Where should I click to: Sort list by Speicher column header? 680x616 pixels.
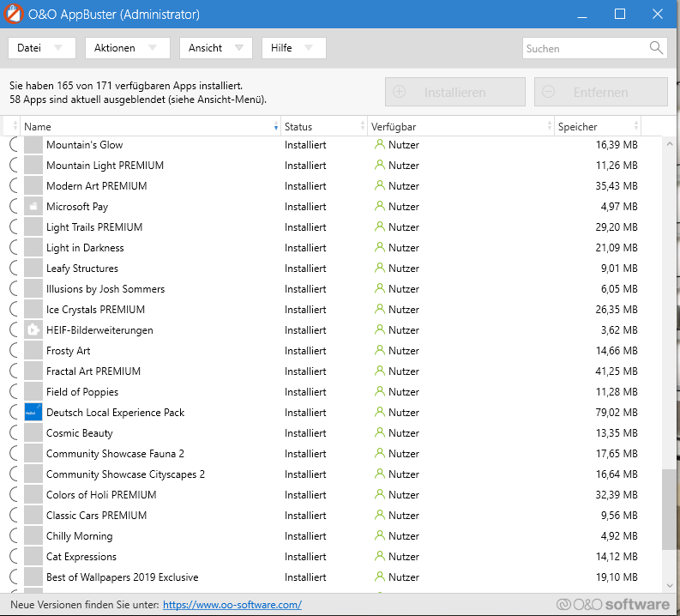pos(598,127)
